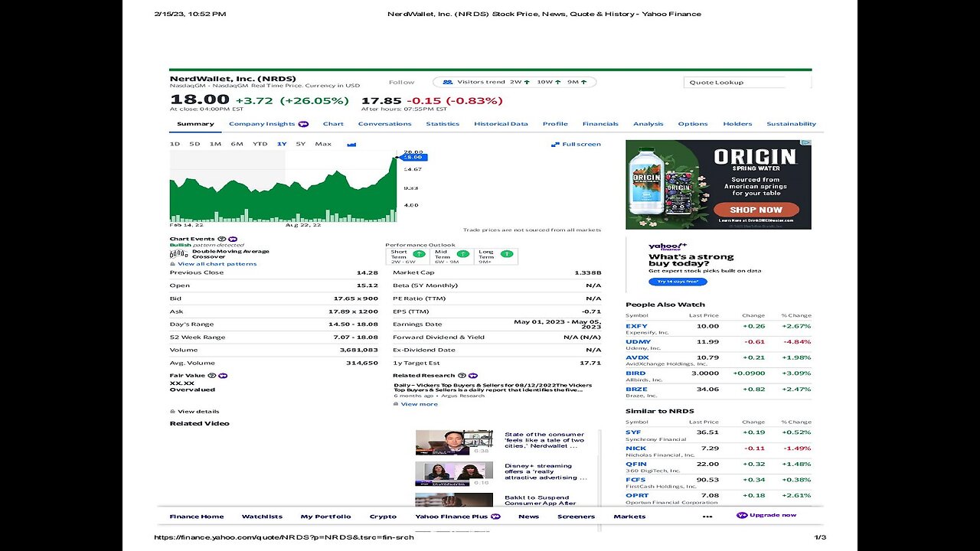980x551 pixels.
Task: Open the three-dots more menu in bottom nav
Action: (707, 517)
